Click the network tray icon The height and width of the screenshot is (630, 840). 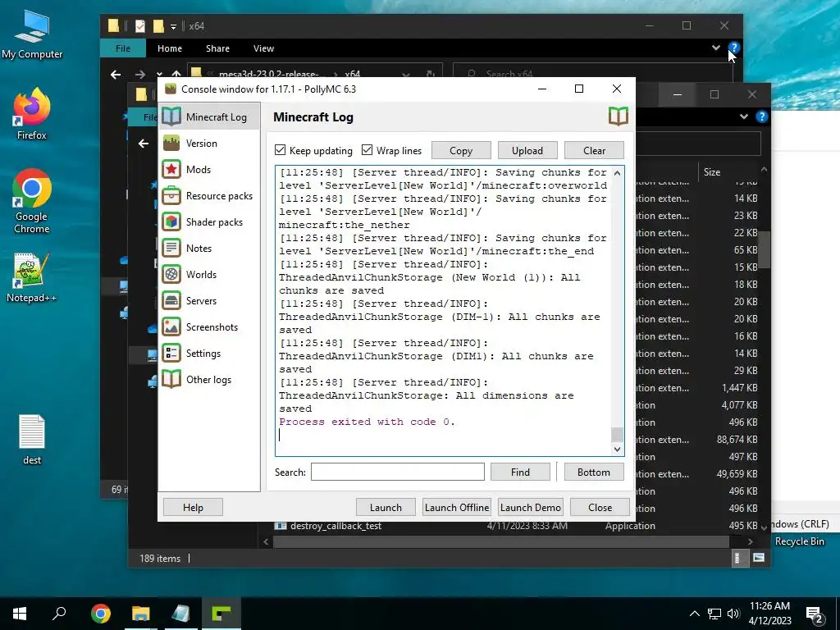714,614
